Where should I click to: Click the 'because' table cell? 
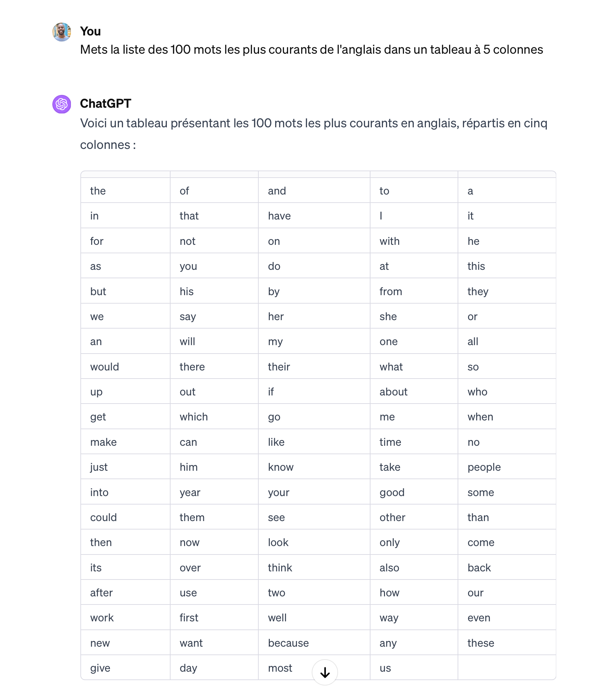click(314, 642)
